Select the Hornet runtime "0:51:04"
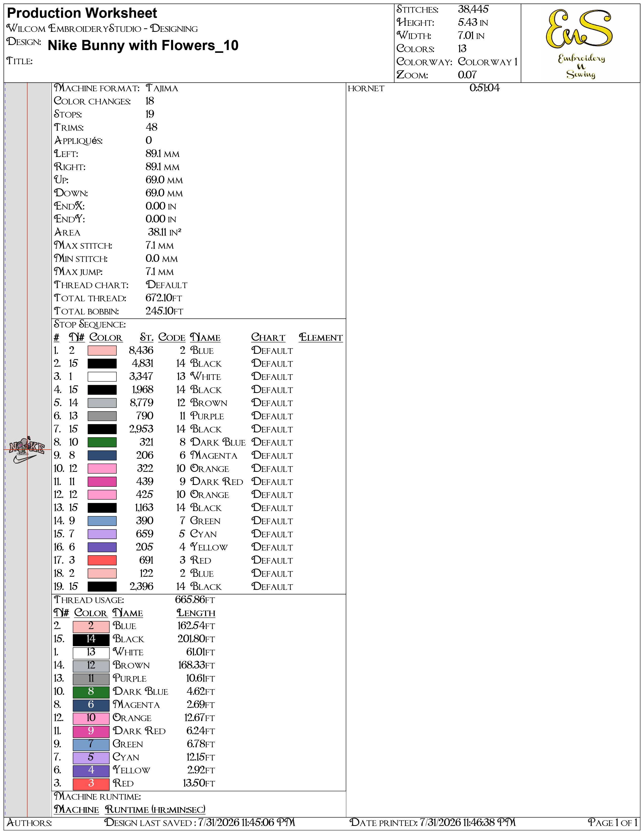 click(x=485, y=88)
